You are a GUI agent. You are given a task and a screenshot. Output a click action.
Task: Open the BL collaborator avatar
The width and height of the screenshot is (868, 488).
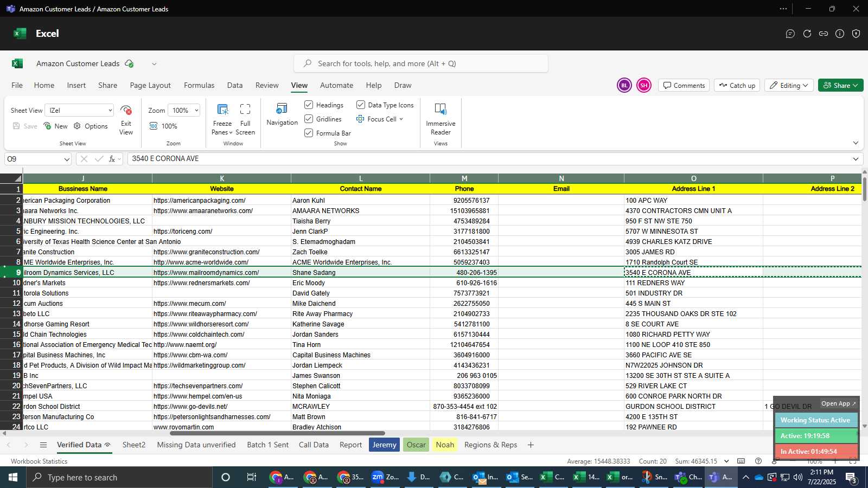tap(624, 85)
